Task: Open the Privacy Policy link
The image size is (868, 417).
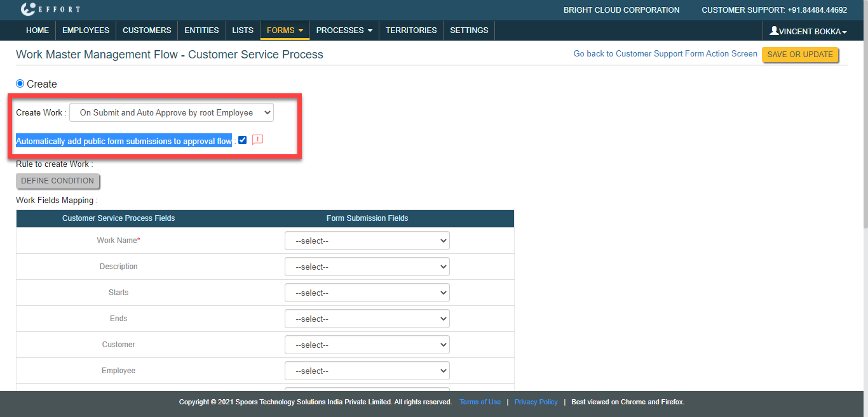Action: click(x=536, y=402)
